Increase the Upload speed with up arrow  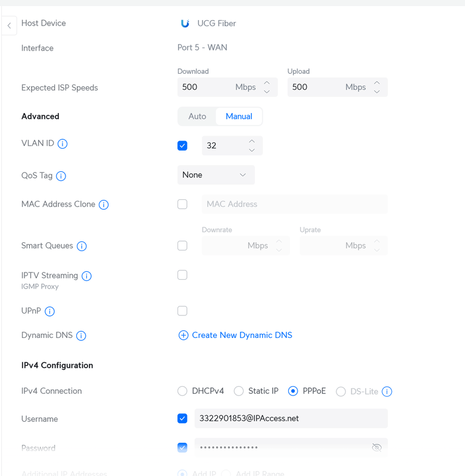pos(377,83)
